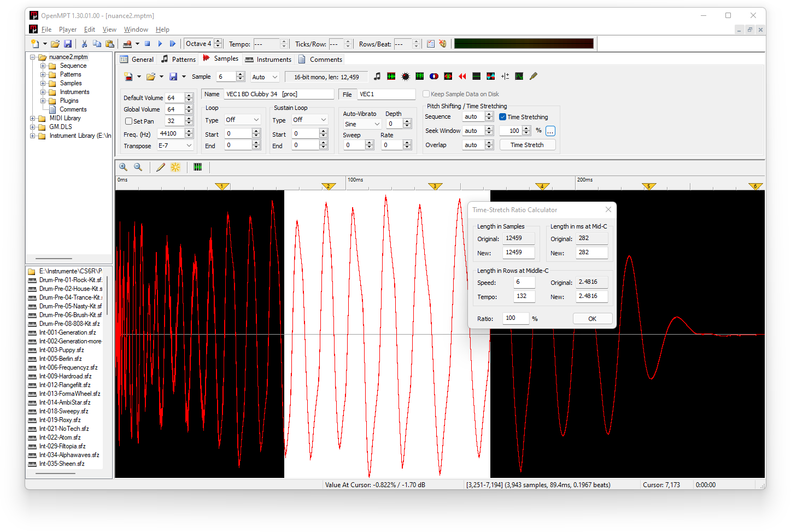
Task: Click the zoom in magnifier
Action: click(x=124, y=167)
